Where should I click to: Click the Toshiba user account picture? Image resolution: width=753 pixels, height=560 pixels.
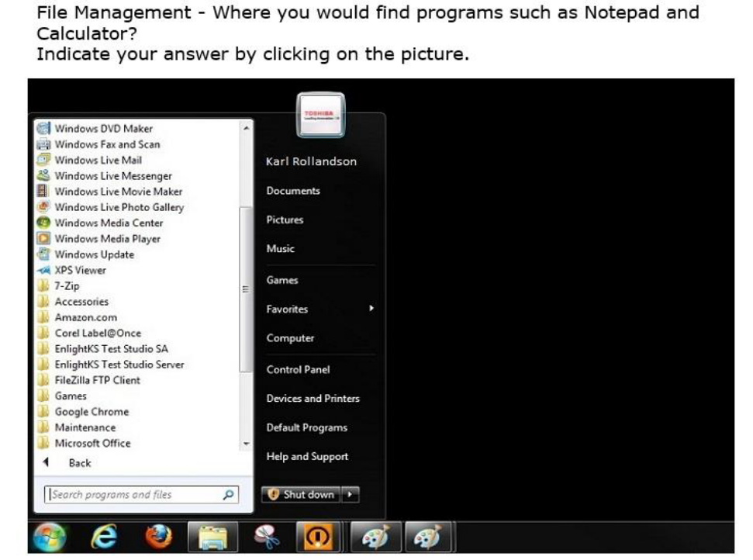320,115
